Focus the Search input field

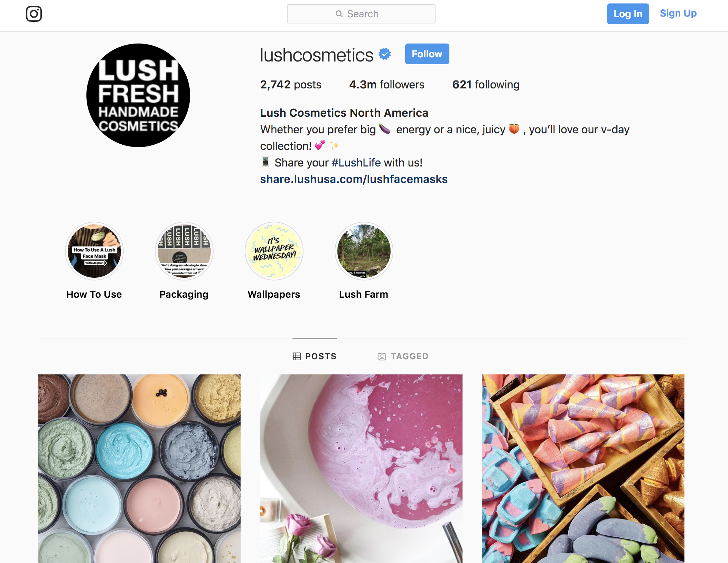tap(361, 14)
